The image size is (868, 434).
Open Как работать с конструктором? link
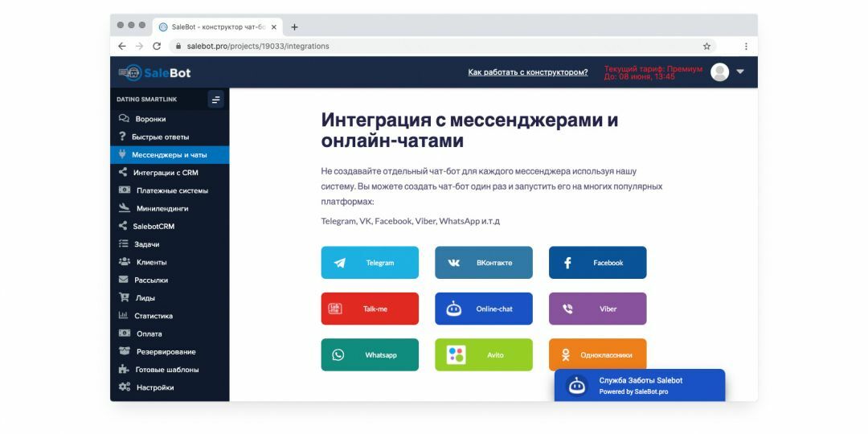(528, 72)
